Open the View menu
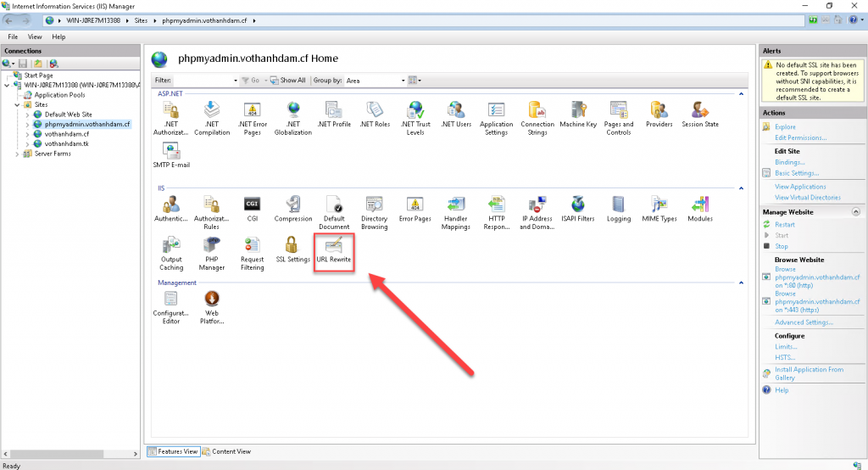The width and height of the screenshot is (868, 470). [x=35, y=36]
